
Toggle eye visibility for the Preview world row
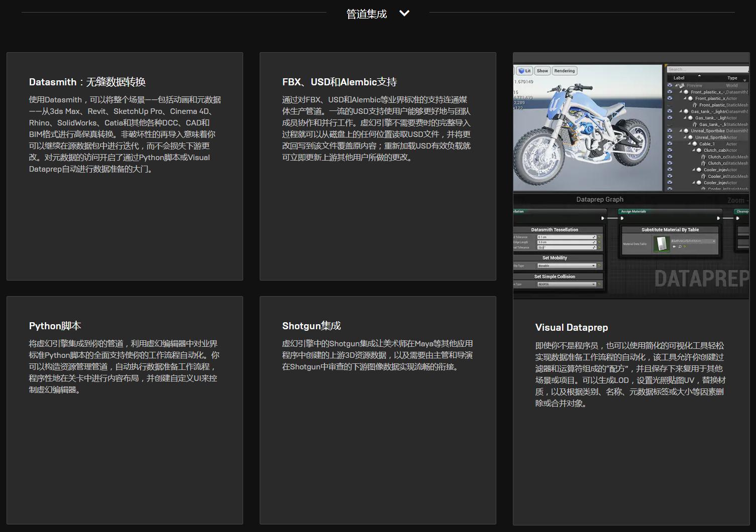(x=670, y=85)
